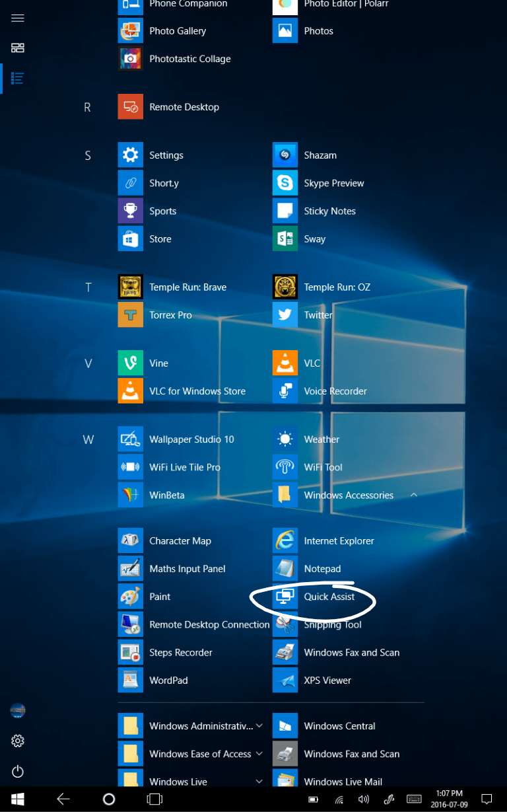Jump via the letter T header
This screenshot has width=507, height=812.
click(x=88, y=287)
